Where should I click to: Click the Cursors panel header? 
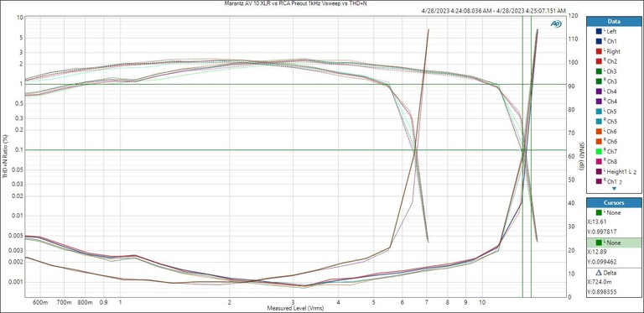point(614,202)
